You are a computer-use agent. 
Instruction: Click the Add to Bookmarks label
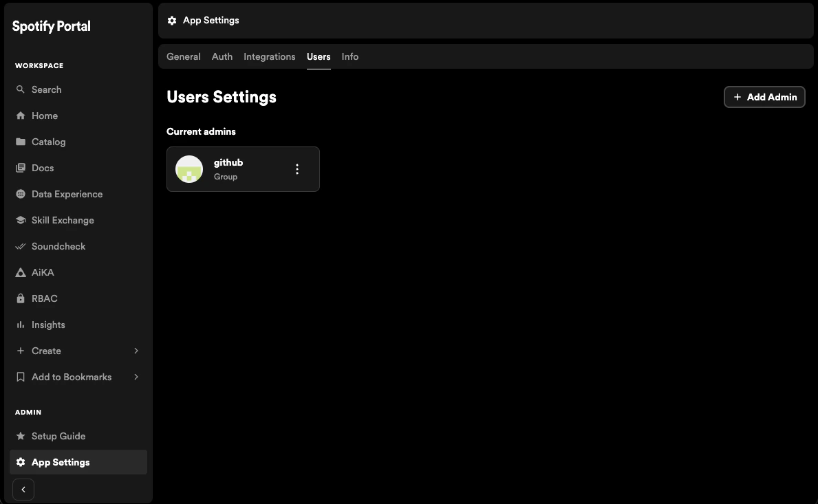pyautogui.click(x=72, y=377)
